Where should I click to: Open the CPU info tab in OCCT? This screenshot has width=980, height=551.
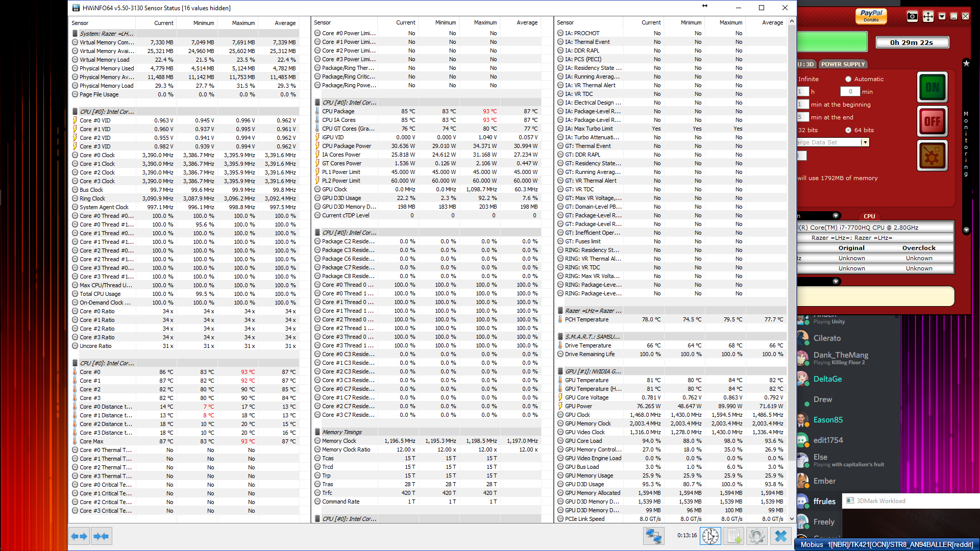(869, 216)
